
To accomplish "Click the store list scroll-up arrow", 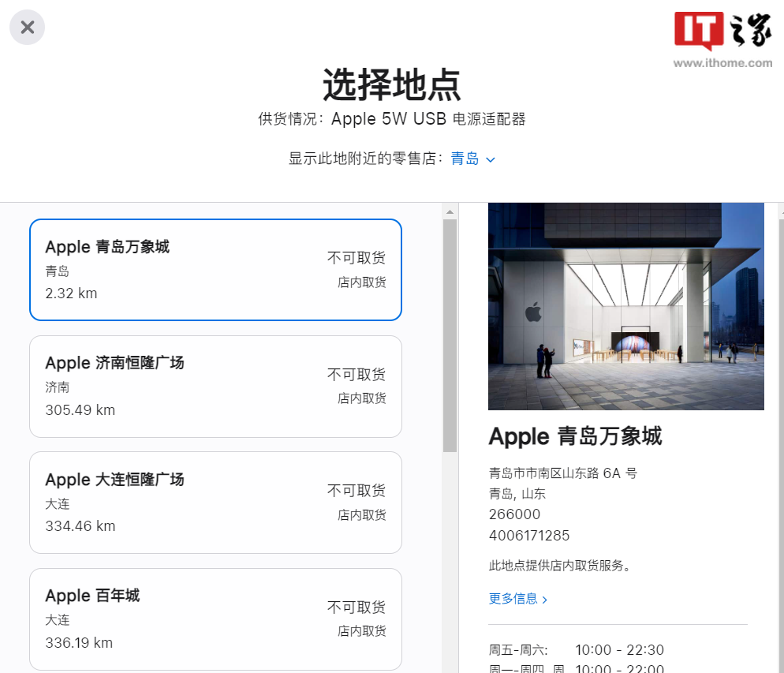I will (x=450, y=212).
